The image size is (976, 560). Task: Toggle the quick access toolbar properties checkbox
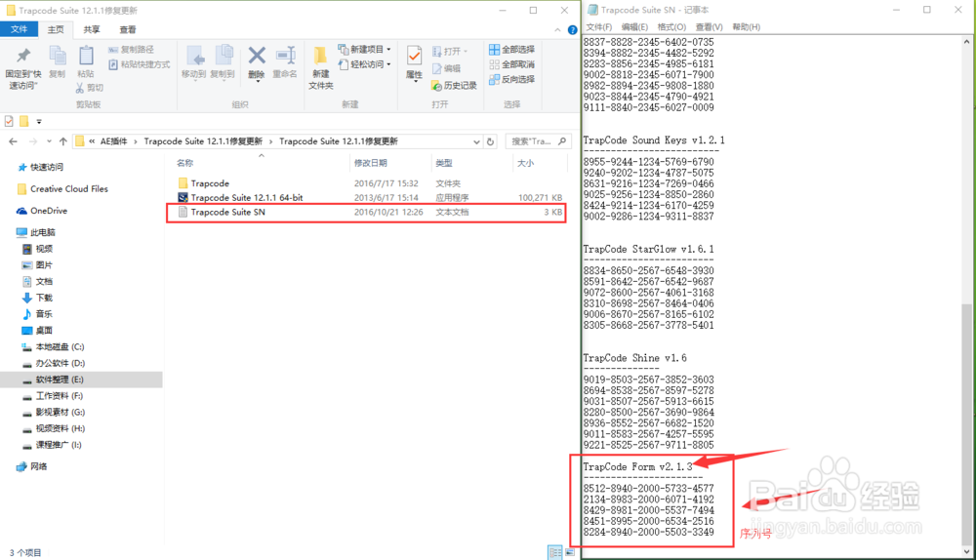tap(9, 121)
